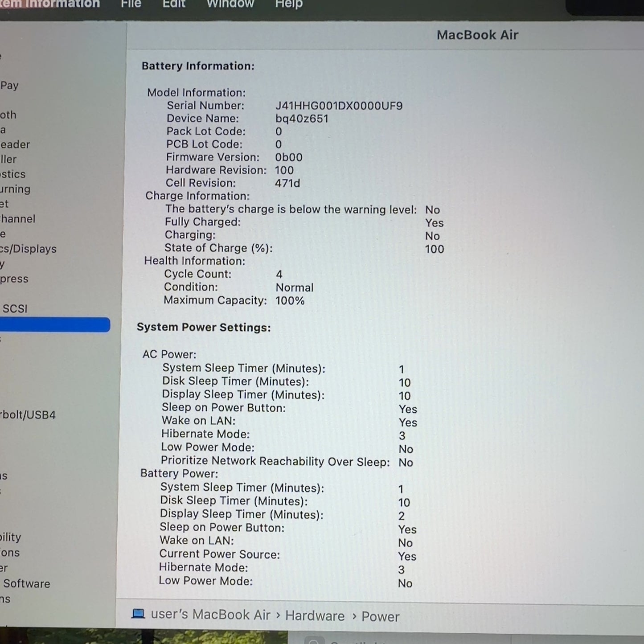This screenshot has width=644, height=644.
Task: Open the System Information app menu
Action: click(x=50, y=4)
